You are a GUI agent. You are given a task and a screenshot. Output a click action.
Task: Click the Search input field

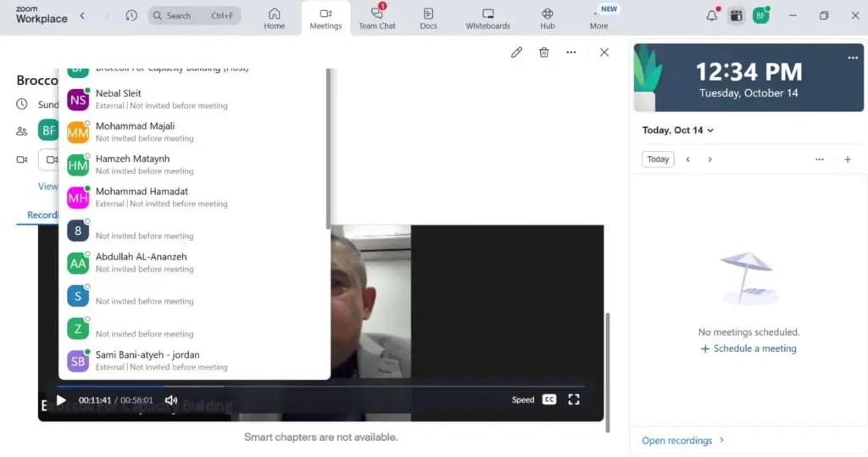(x=194, y=16)
